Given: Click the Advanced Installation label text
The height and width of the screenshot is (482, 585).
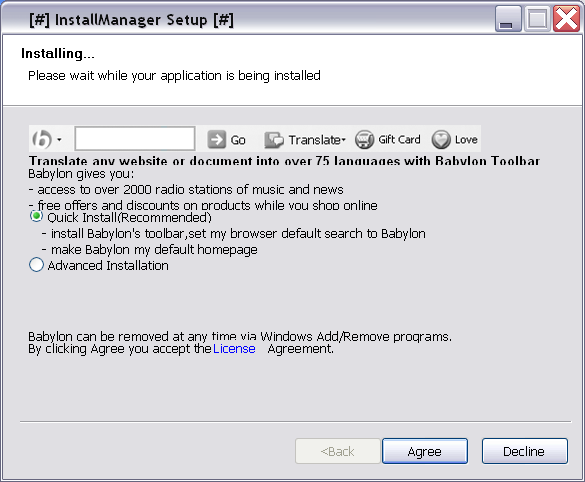Looking at the screenshot, I should (x=108, y=266).
